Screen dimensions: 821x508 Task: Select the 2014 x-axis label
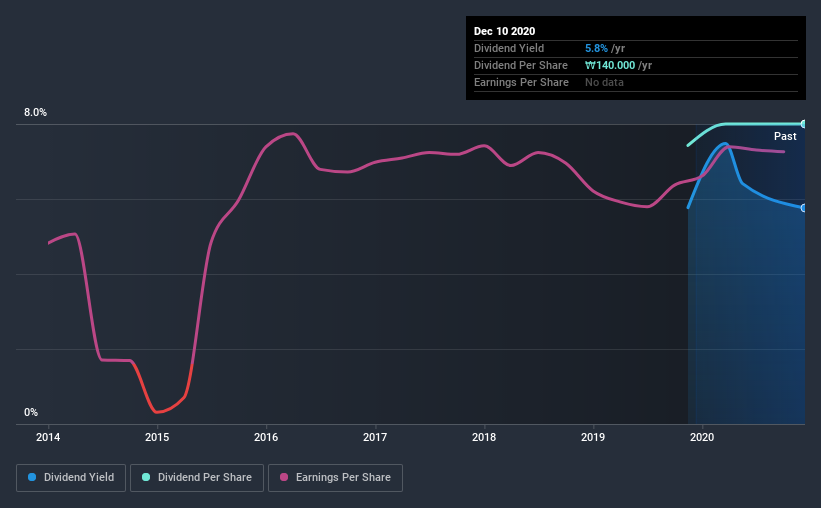[48, 437]
